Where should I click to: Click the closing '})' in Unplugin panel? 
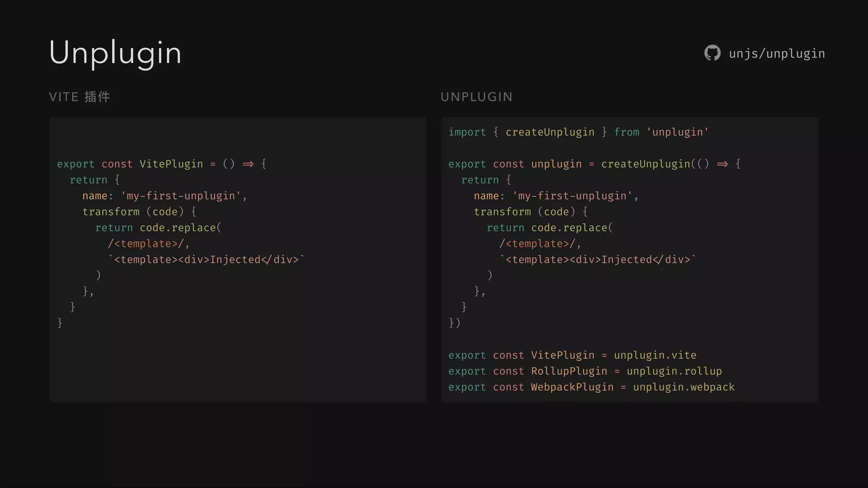pyautogui.click(x=454, y=323)
